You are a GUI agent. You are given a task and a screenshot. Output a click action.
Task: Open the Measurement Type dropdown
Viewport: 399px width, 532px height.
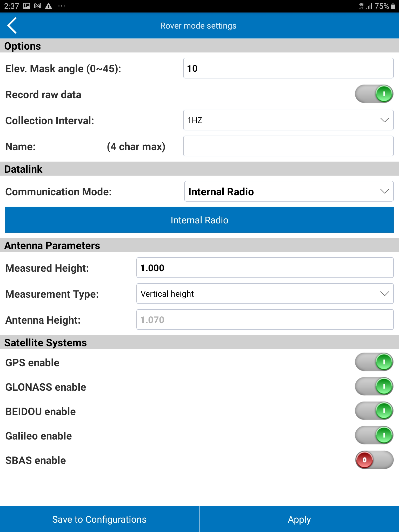click(x=265, y=294)
